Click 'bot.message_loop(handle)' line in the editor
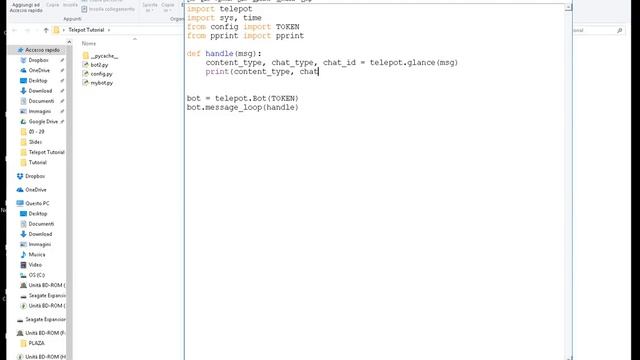The image size is (640, 360). click(x=243, y=108)
